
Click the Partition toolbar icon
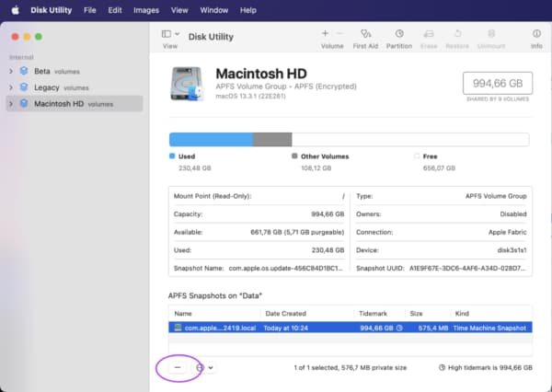pyautogui.click(x=399, y=34)
